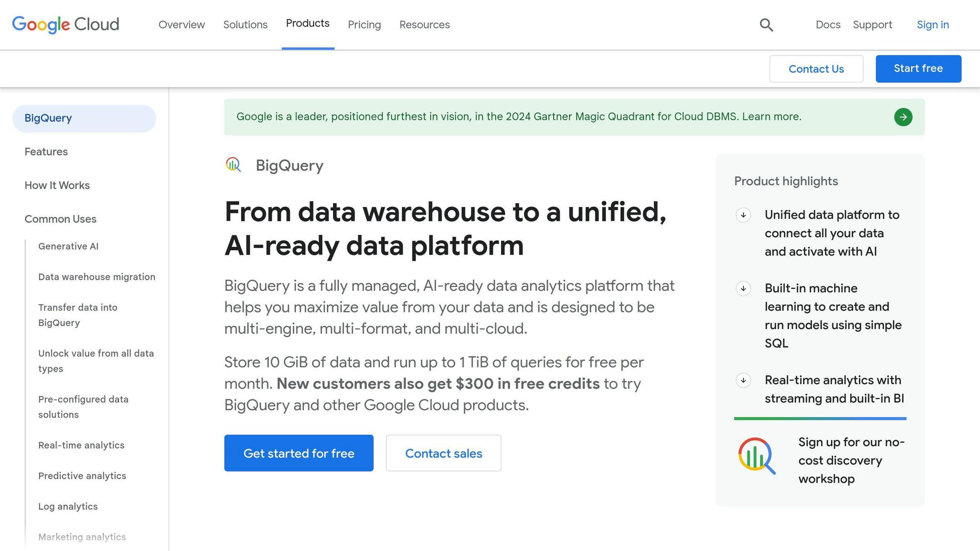Open the Solutions nav menu

point(245,25)
